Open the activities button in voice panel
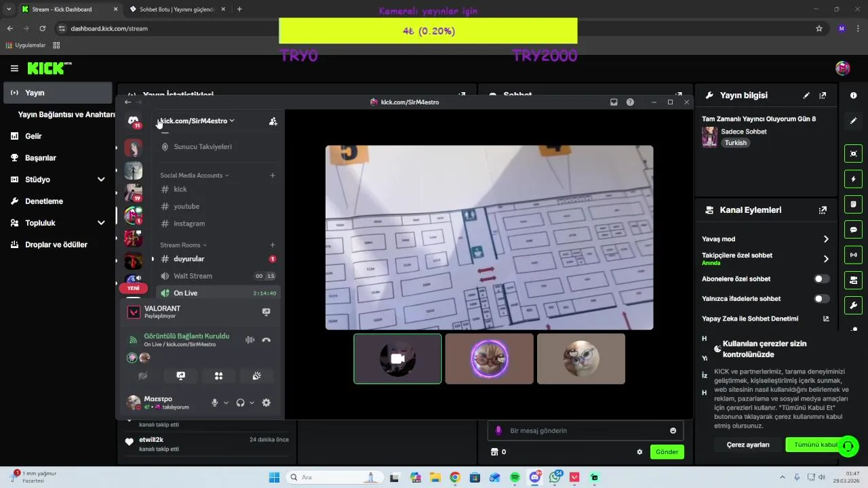Screen dimensions: 868x488 click(x=218, y=375)
